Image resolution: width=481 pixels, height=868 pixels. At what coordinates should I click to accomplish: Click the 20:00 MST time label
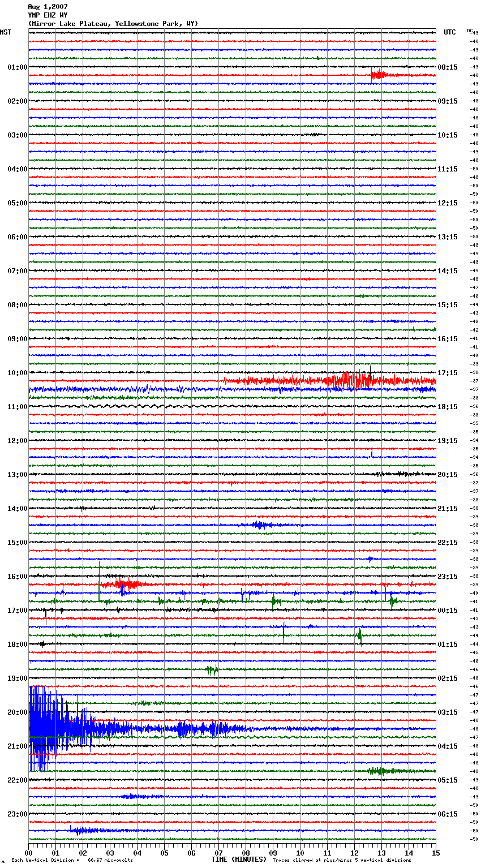17,712
